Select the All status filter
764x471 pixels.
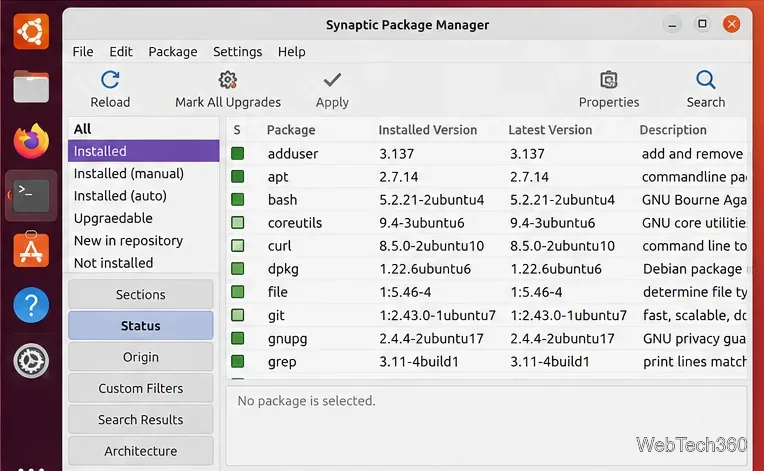tap(144, 129)
